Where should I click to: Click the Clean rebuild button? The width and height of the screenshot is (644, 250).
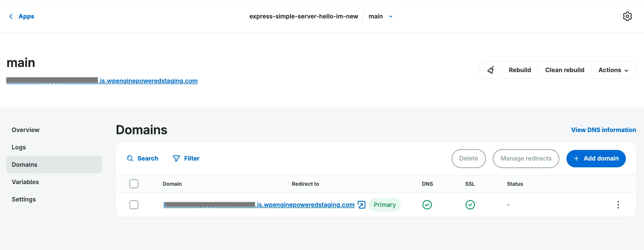pos(565,70)
